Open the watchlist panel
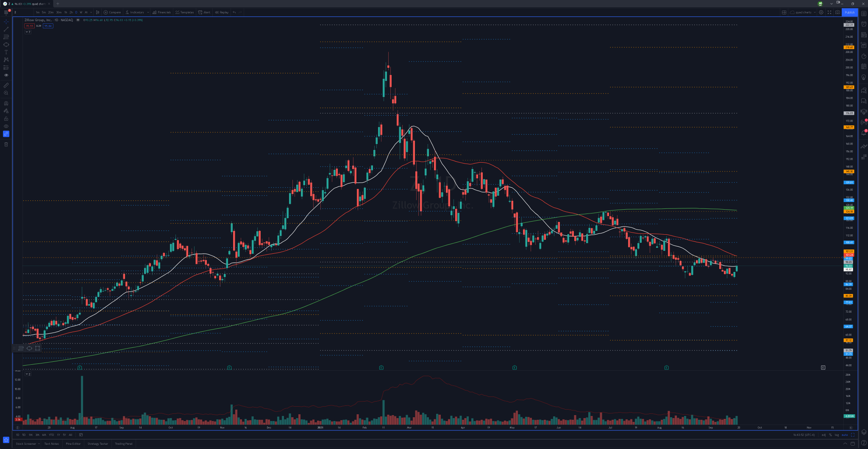 [864, 14]
